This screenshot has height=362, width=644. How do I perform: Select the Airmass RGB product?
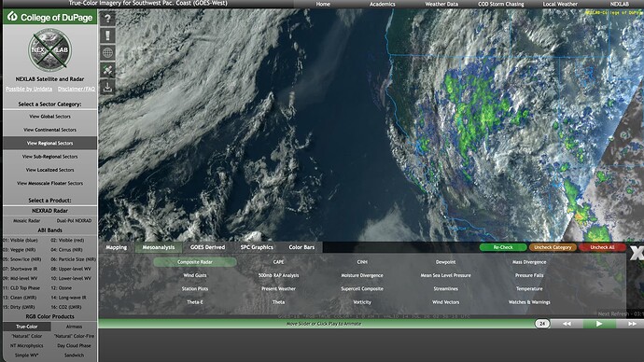(74, 327)
